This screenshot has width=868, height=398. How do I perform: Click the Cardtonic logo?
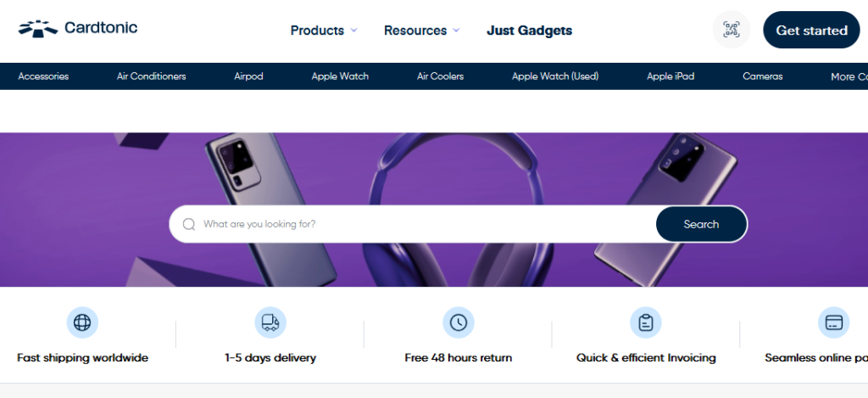pos(78,29)
